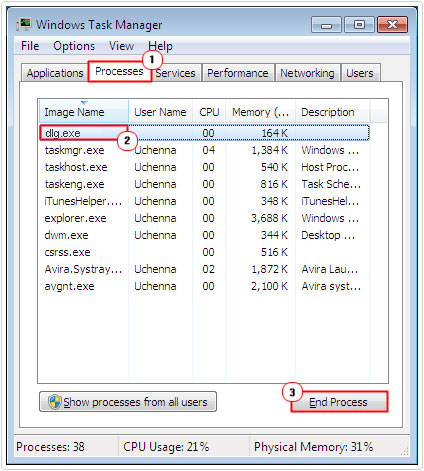Screen dimensions: 424x471
Task: Click the Avira syst... description cell
Action: [331, 286]
